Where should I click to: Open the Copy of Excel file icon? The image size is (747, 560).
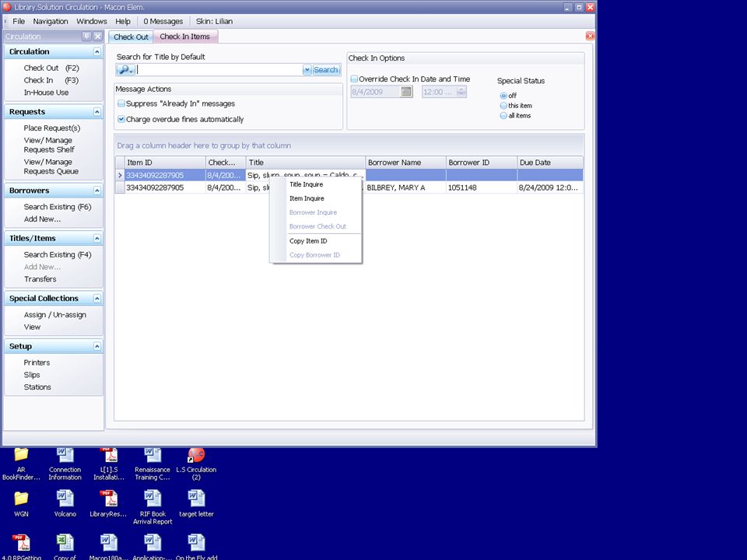point(65,547)
